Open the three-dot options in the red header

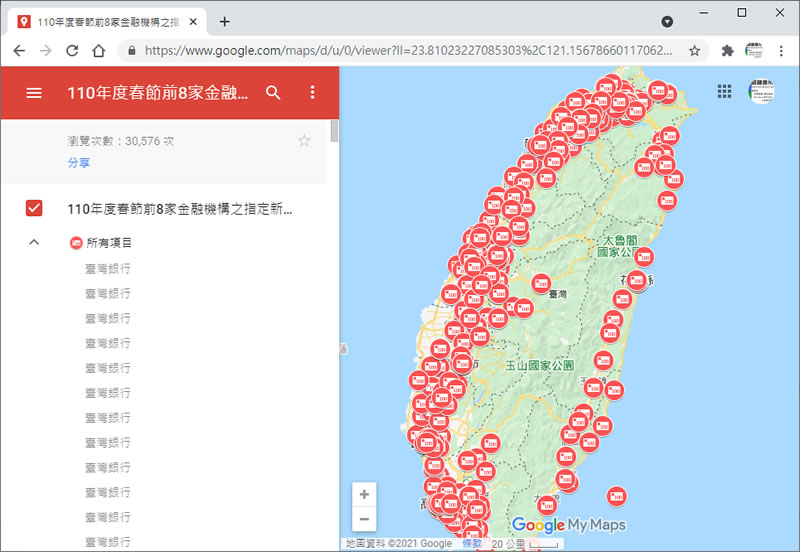[x=313, y=92]
